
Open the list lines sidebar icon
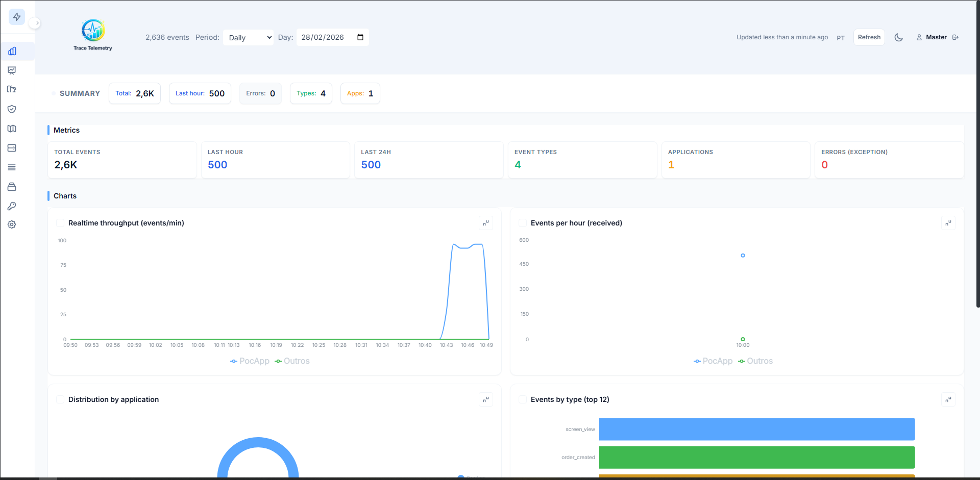point(12,167)
